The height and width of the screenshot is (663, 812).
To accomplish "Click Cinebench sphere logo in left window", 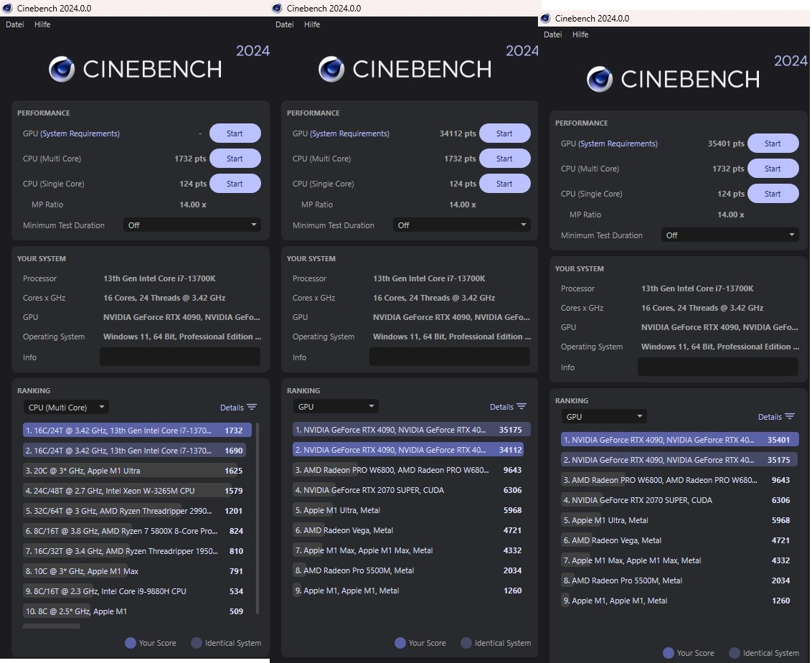I will coord(62,69).
